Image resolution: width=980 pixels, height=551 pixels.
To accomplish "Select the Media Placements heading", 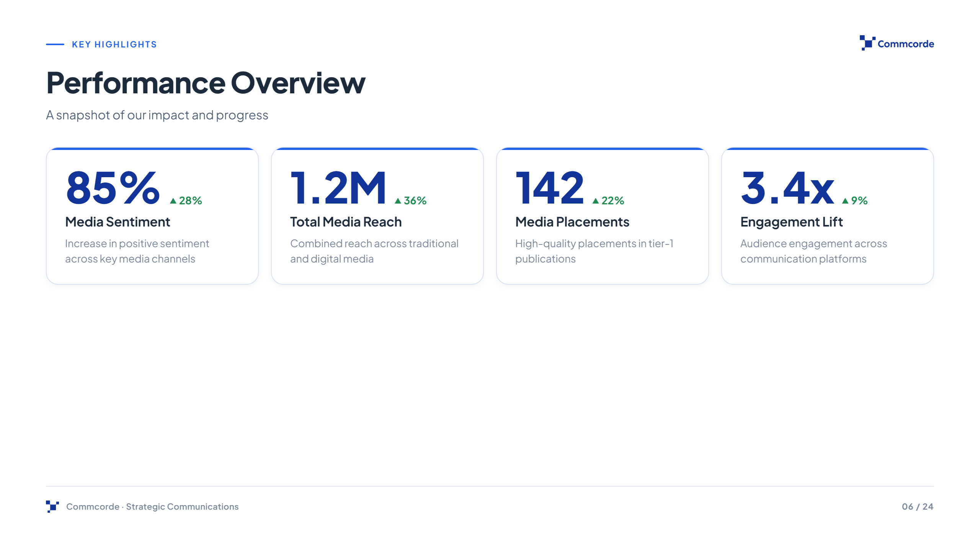I will pyautogui.click(x=572, y=222).
